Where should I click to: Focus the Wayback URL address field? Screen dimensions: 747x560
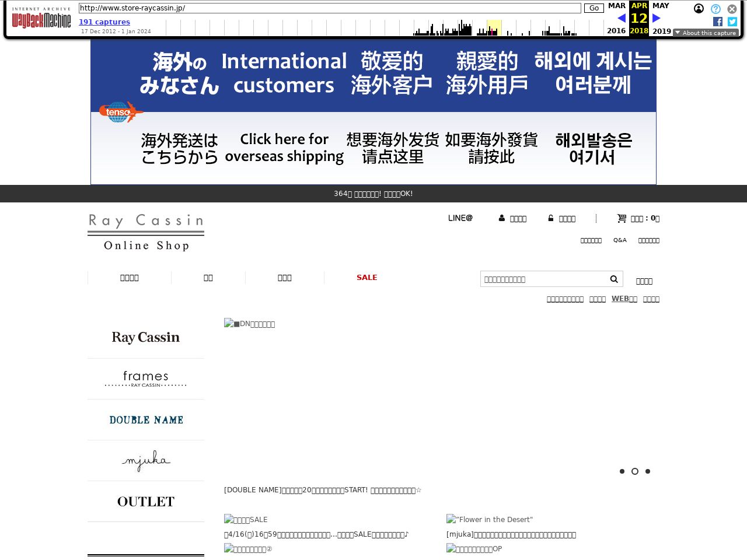point(330,8)
